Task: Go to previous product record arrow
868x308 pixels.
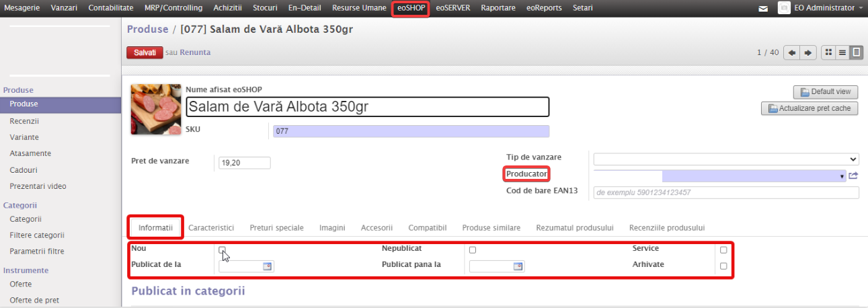Action: 792,52
